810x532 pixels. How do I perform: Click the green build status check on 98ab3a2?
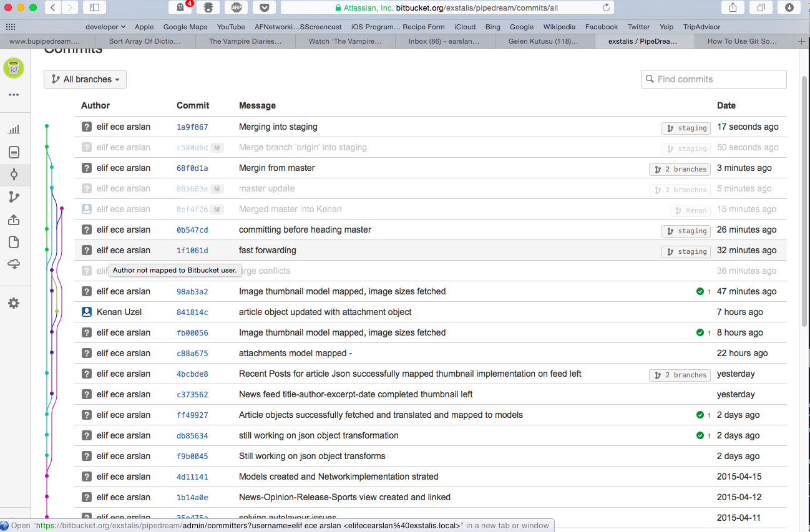[700, 291]
